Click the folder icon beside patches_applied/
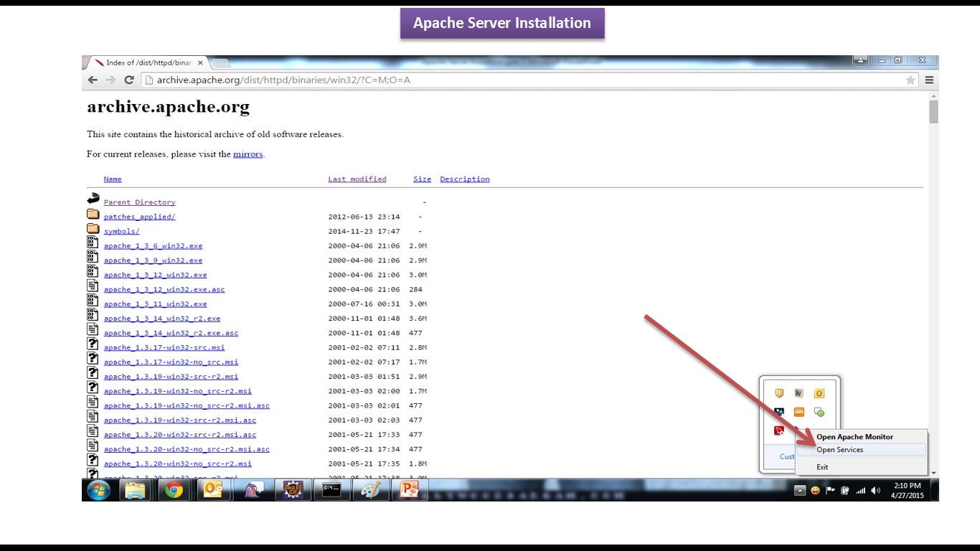 coord(93,214)
